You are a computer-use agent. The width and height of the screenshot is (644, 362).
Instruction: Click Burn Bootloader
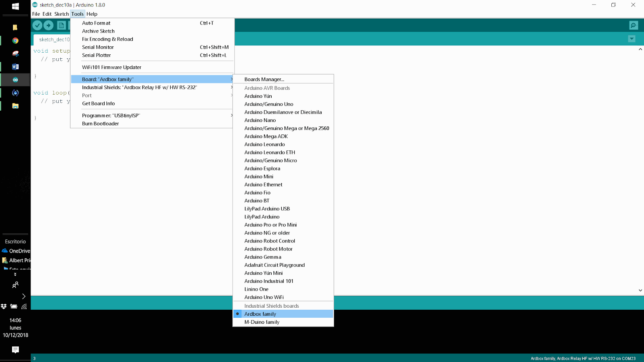(x=152, y=123)
